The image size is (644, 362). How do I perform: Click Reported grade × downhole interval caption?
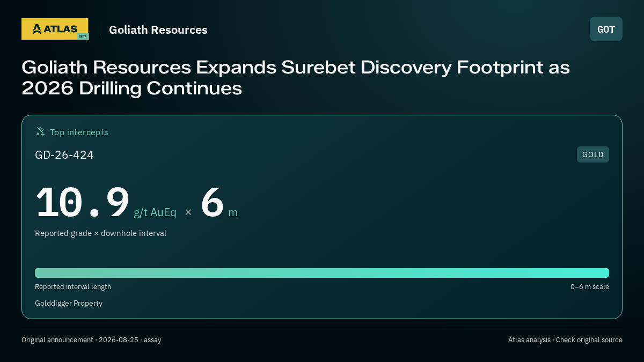pyautogui.click(x=100, y=233)
